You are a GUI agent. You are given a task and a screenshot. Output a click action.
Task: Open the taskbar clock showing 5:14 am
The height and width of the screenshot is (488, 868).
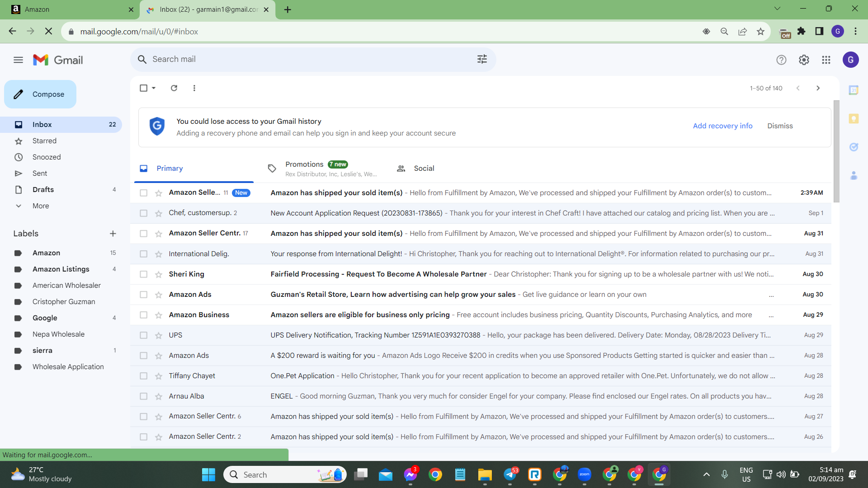click(826, 474)
